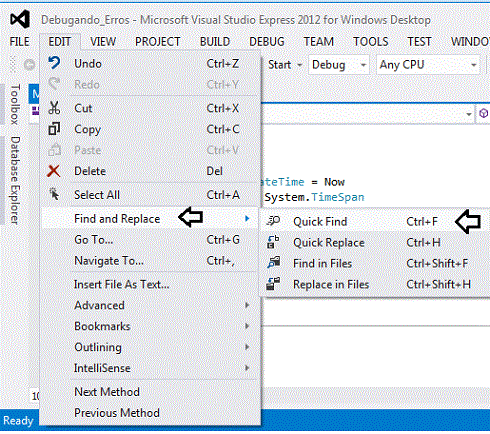Open the code navigation bar dropdown arrow
This screenshot has width=490, height=434.
tap(469, 114)
